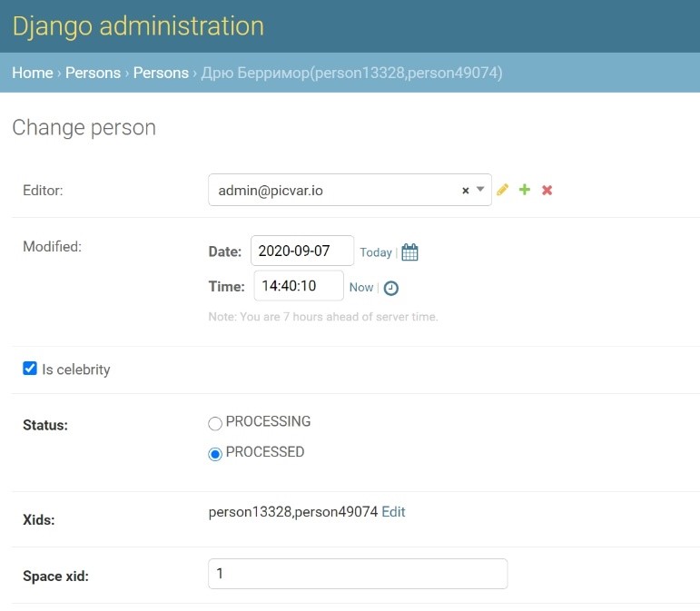
Task: Click the red X delete editor icon
Action: (x=547, y=190)
